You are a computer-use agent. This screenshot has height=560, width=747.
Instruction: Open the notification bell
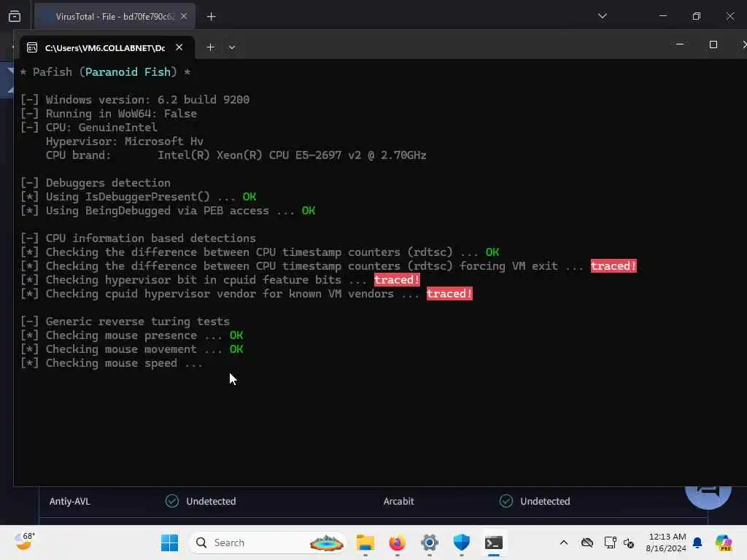pyautogui.click(x=697, y=542)
